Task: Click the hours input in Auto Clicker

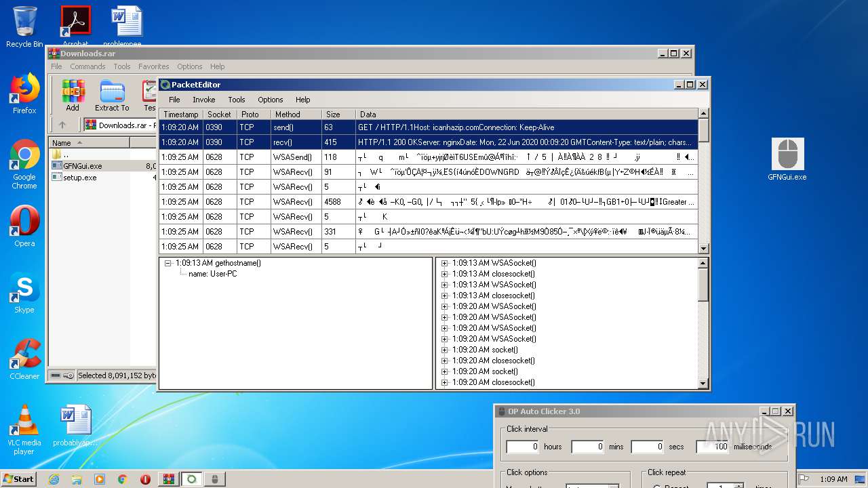Action: click(523, 447)
